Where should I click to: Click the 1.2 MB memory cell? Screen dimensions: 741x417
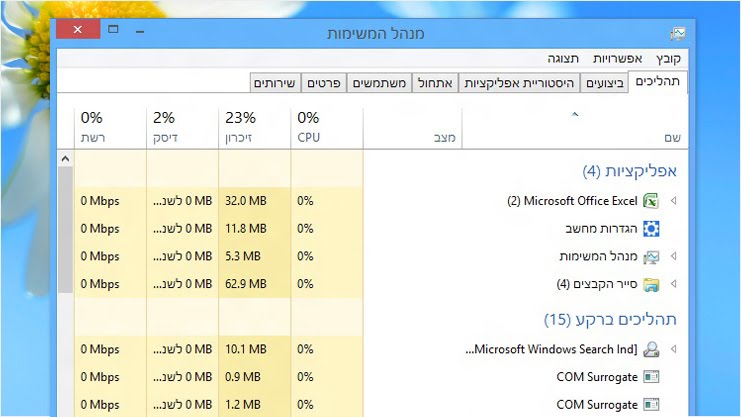255,405
